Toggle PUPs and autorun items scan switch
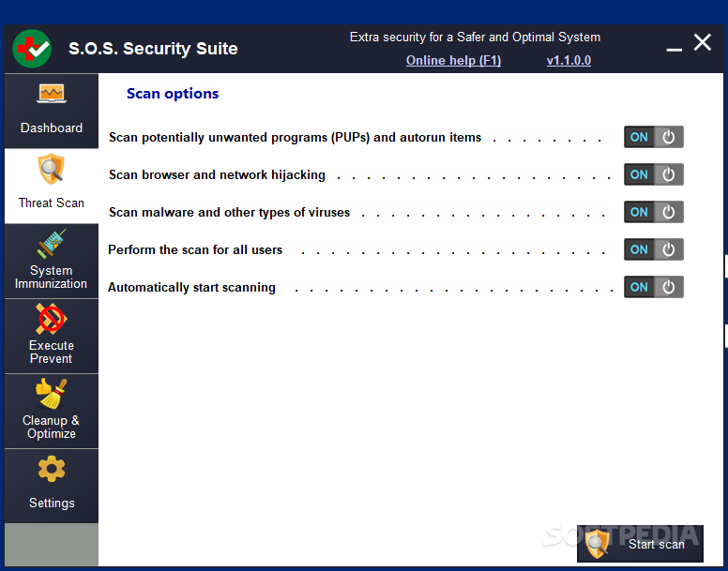This screenshot has height=571, width=728. [653, 137]
